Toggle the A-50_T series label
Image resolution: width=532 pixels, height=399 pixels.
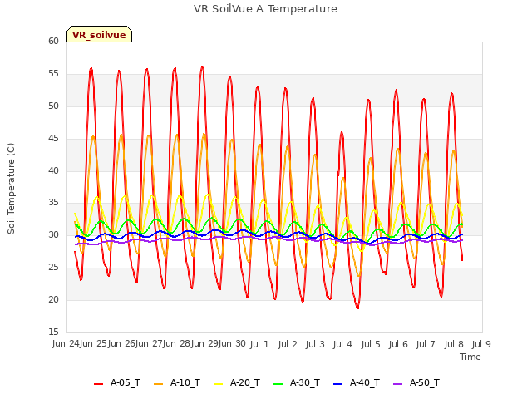pyautogui.click(x=425, y=383)
